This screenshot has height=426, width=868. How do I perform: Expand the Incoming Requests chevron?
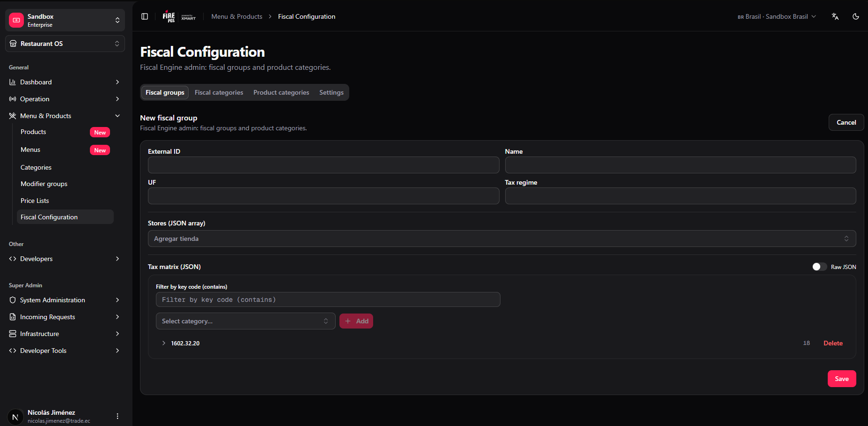[x=118, y=317]
